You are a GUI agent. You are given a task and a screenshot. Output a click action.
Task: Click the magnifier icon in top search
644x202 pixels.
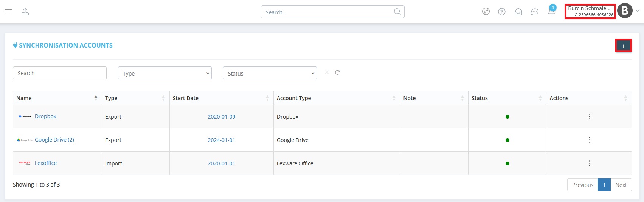(397, 12)
